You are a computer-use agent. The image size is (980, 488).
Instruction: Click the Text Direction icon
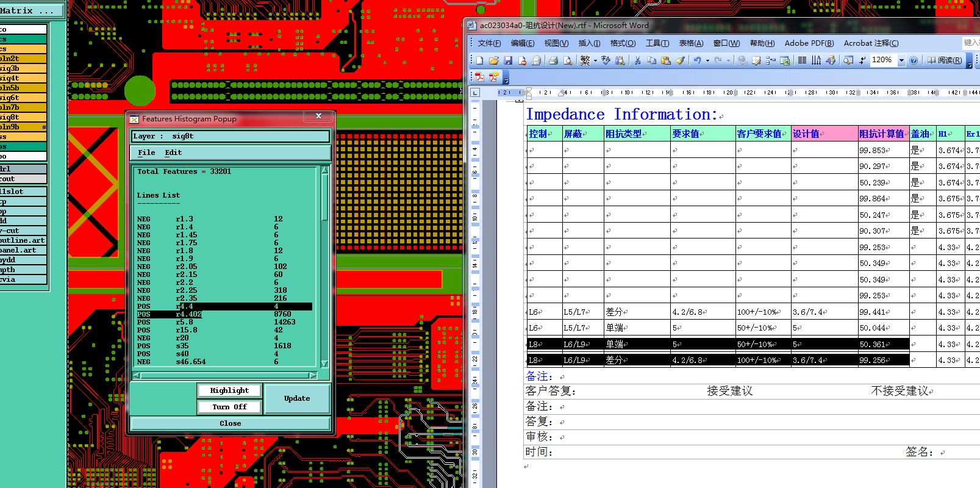(x=816, y=60)
